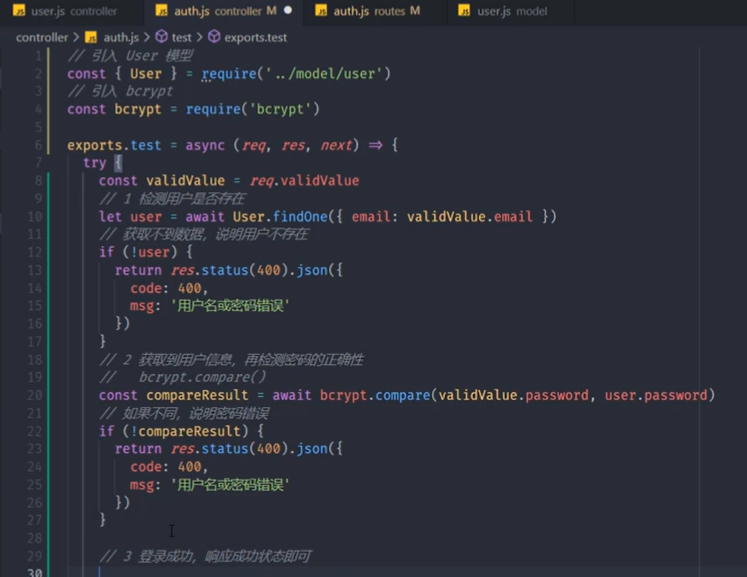Click JS file icon on user.js model tab

(464, 10)
